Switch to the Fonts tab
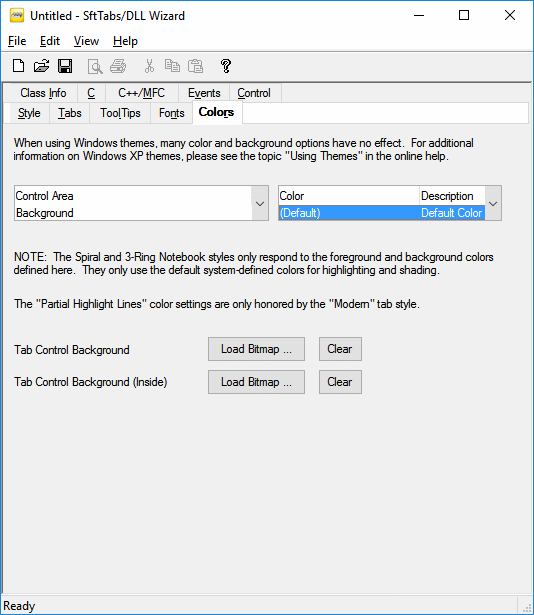 pos(171,113)
